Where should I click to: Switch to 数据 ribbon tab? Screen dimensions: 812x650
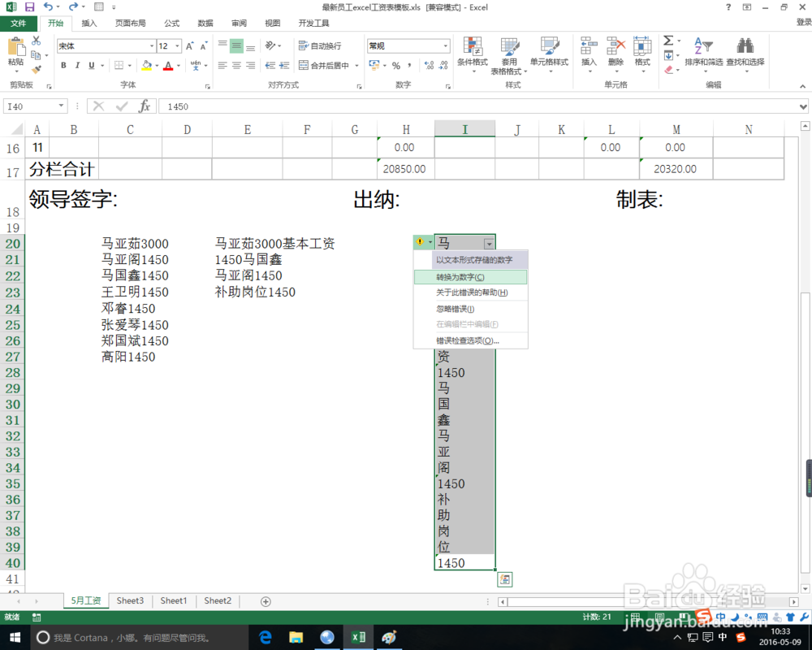(x=205, y=24)
